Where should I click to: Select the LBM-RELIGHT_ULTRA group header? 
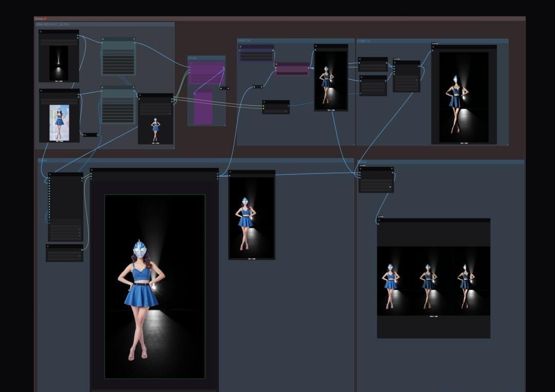click(104, 25)
